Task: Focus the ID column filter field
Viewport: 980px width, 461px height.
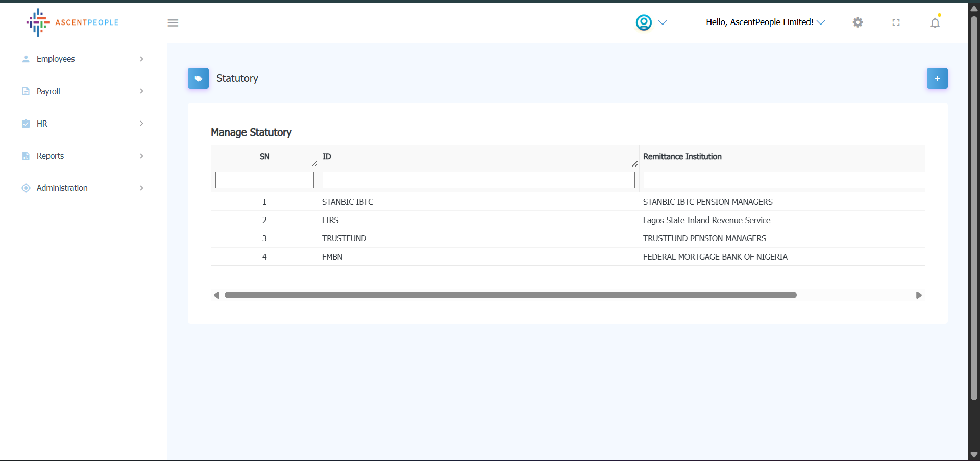Action: (478, 180)
